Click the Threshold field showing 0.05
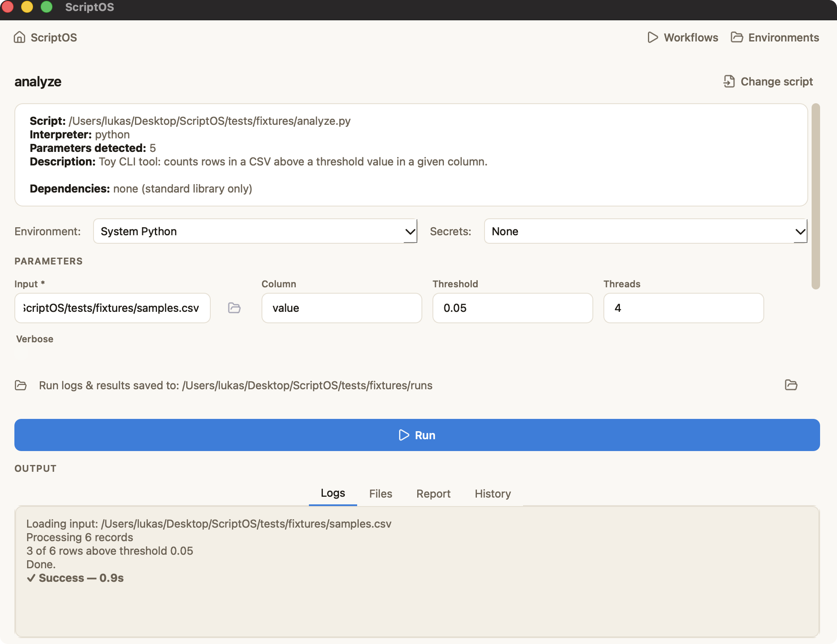This screenshot has width=837, height=644. tap(513, 308)
